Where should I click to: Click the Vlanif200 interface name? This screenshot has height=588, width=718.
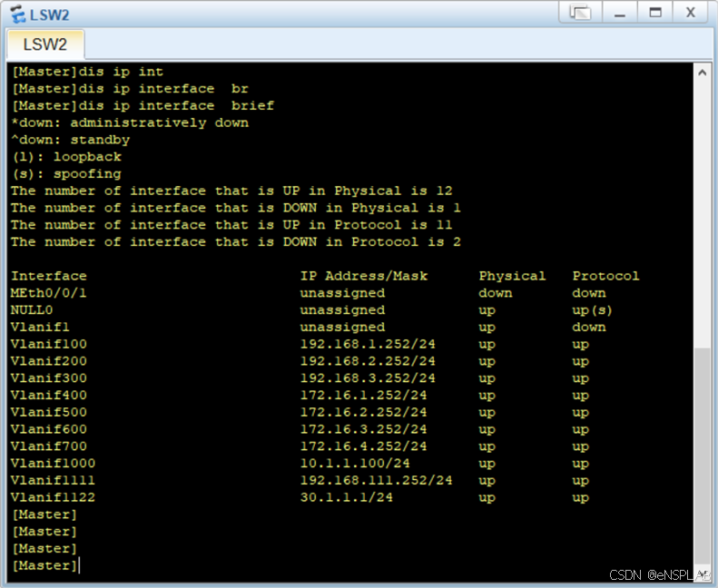pos(48,361)
